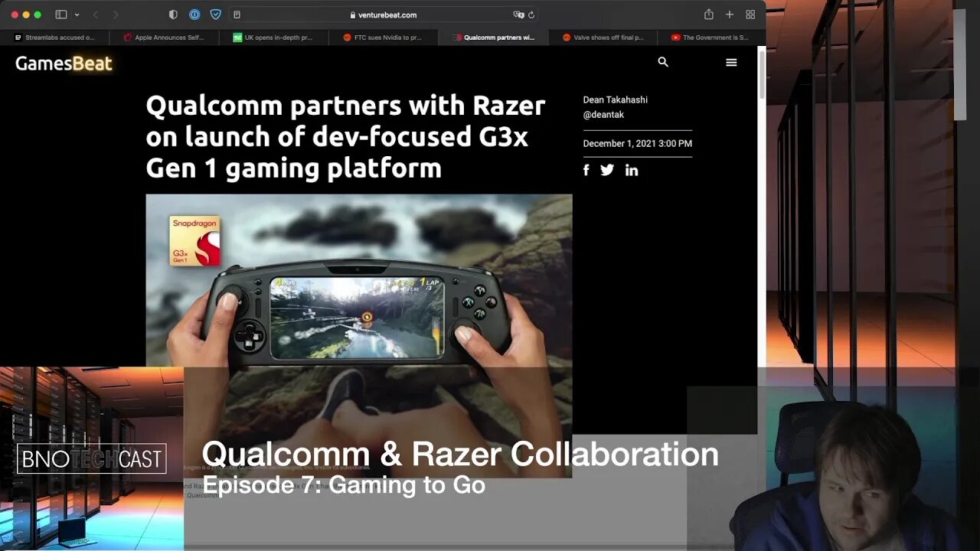Click the article date December 1, 2021
This screenshot has width=980, height=551.
point(637,143)
